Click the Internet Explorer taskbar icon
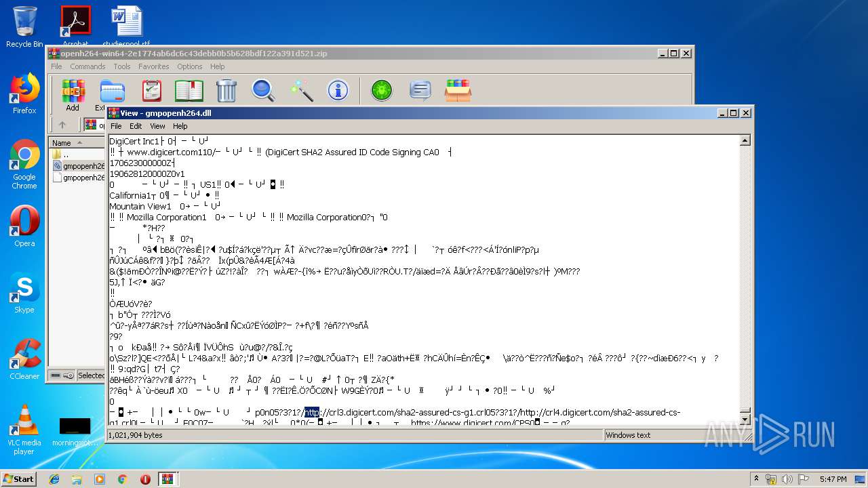This screenshot has width=868, height=488. point(54,479)
